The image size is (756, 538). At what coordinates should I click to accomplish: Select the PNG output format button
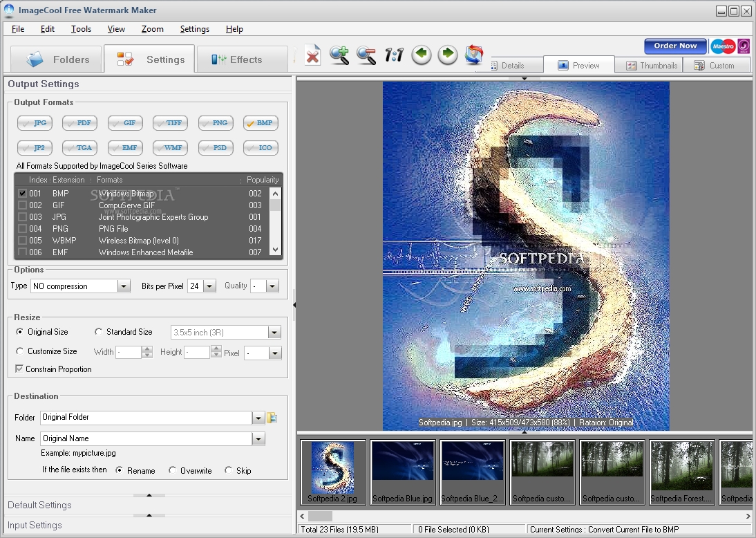[216, 123]
